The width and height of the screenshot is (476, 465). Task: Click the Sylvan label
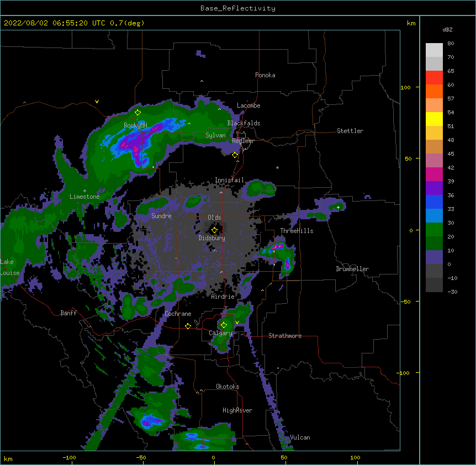click(x=215, y=135)
